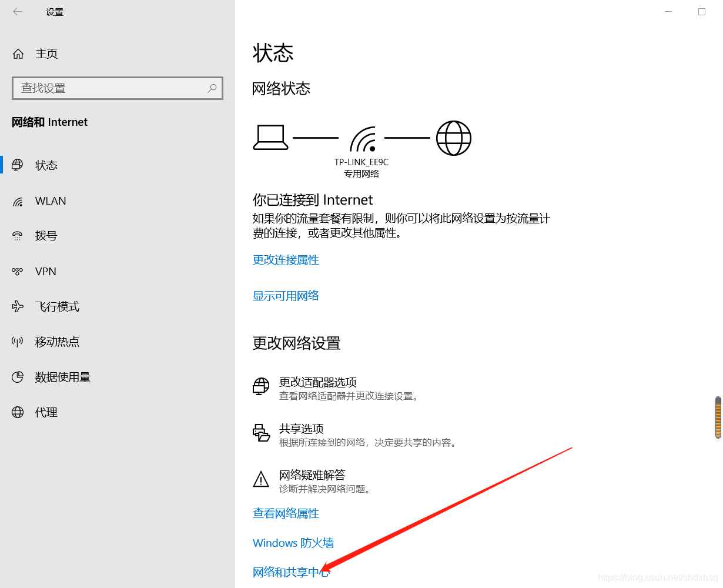Click the VPN icon in the sidebar
The height and width of the screenshot is (588, 723).
coord(18,271)
